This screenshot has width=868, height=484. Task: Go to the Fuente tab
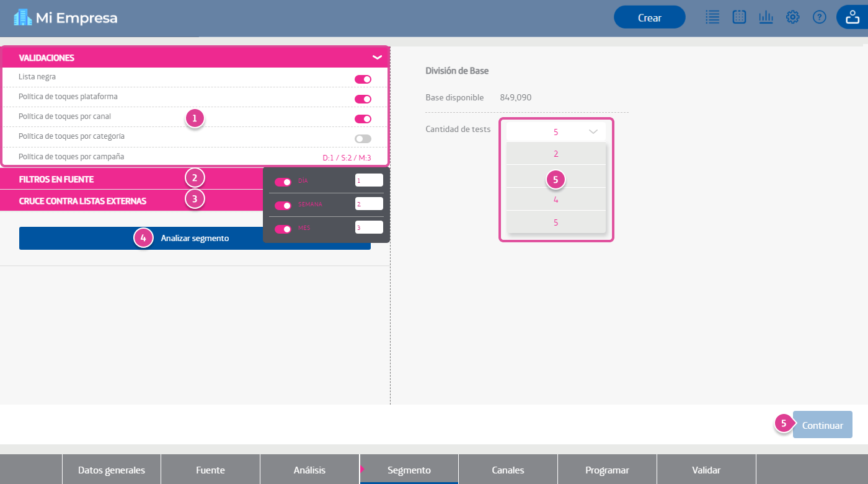pyautogui.click(x=210, y=470)
